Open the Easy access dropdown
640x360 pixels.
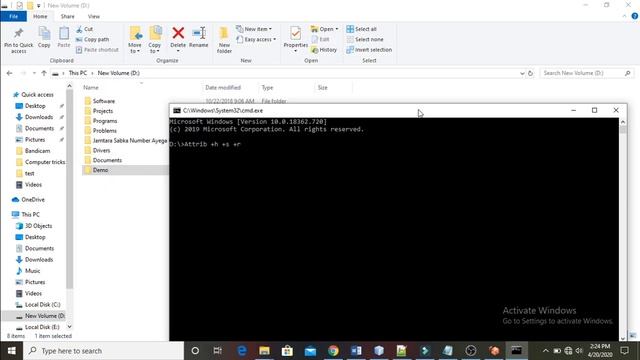pyautogui.click(x=256, y=40)
